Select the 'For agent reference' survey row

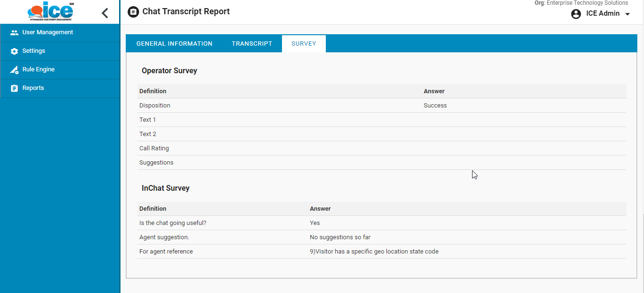click(166, 252)
